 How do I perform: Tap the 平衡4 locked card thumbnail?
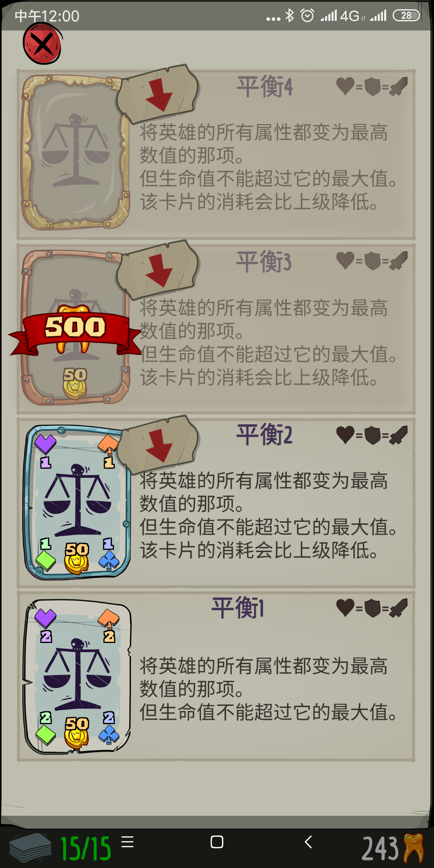[x=76, y=152]
